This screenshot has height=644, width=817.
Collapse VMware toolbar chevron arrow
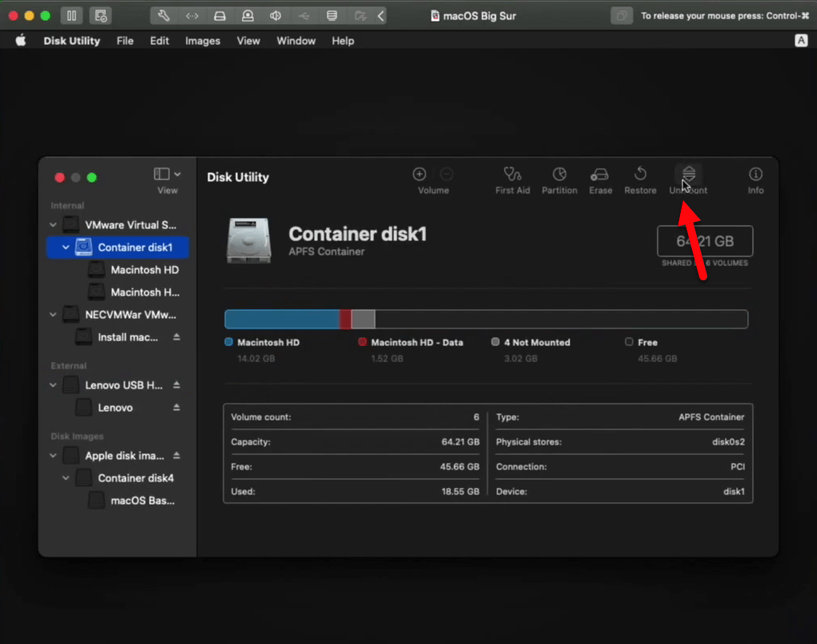point(381,16)
